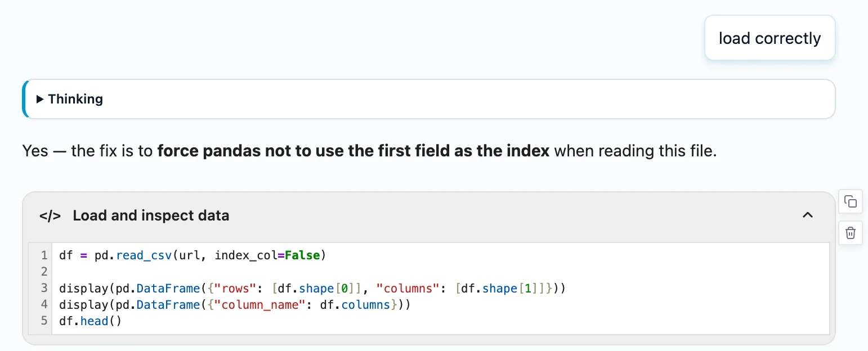The height and width of the screenshot is (351, 868).
Task: Place cursor on code line 1 read_csv call
Action: [193, 255]
